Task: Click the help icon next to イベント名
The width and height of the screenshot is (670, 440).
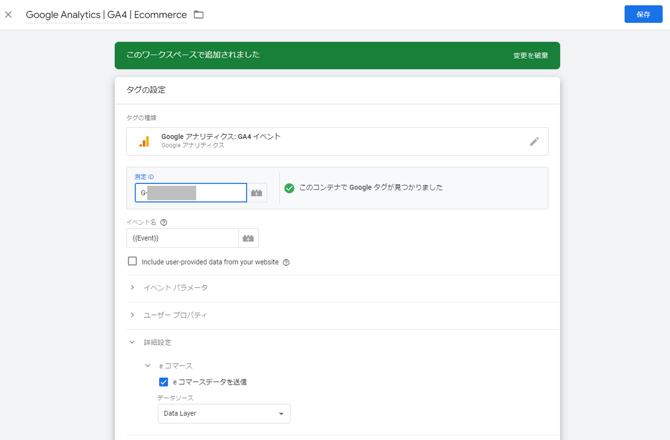Action: (164, 223)
